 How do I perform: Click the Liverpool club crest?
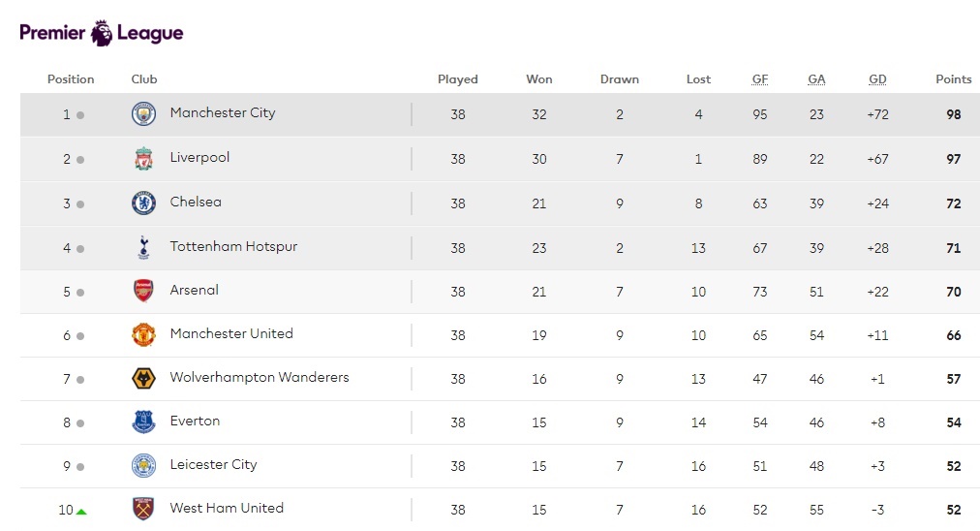[143, 159]
